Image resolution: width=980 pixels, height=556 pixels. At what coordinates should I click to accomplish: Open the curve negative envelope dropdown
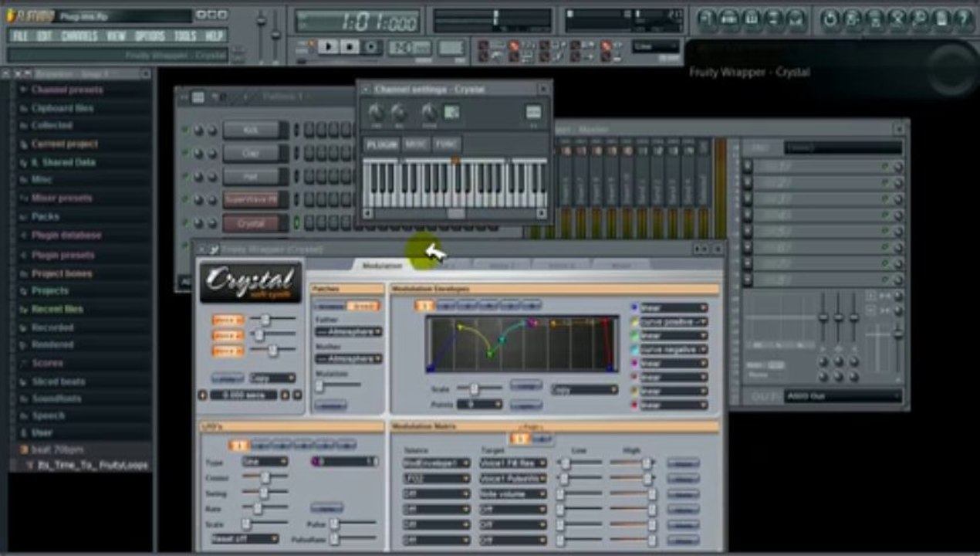pos(674,349)
